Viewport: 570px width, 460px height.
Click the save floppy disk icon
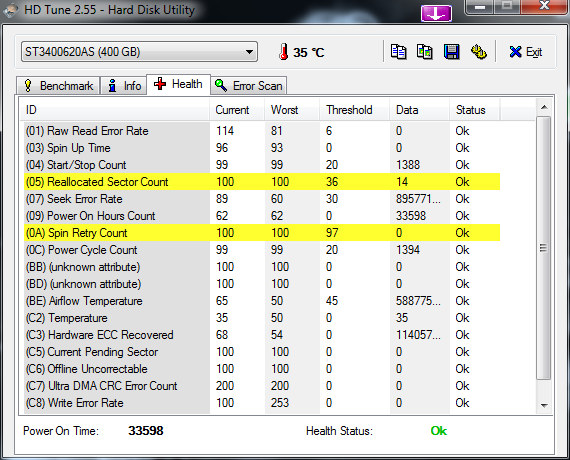pos(451,52)
